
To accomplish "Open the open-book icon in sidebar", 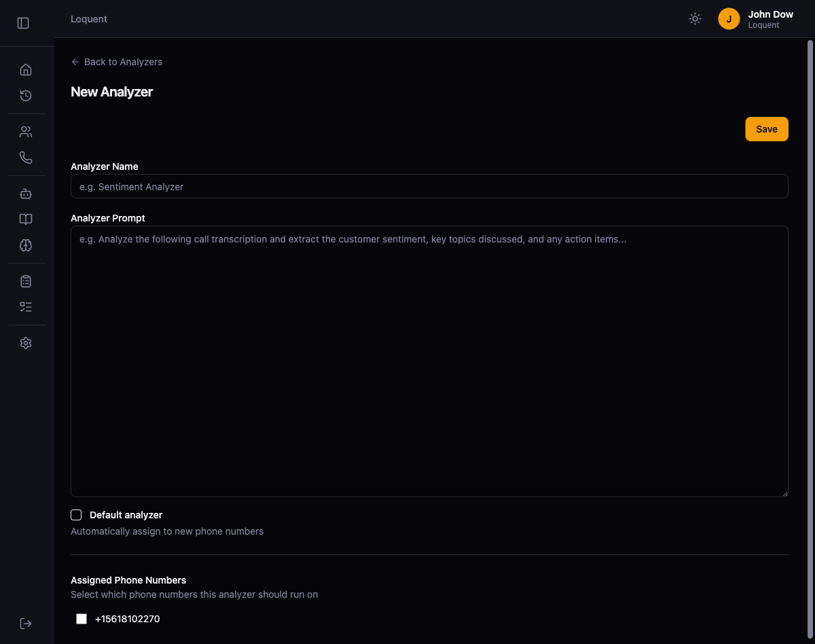I will (26, 219).
